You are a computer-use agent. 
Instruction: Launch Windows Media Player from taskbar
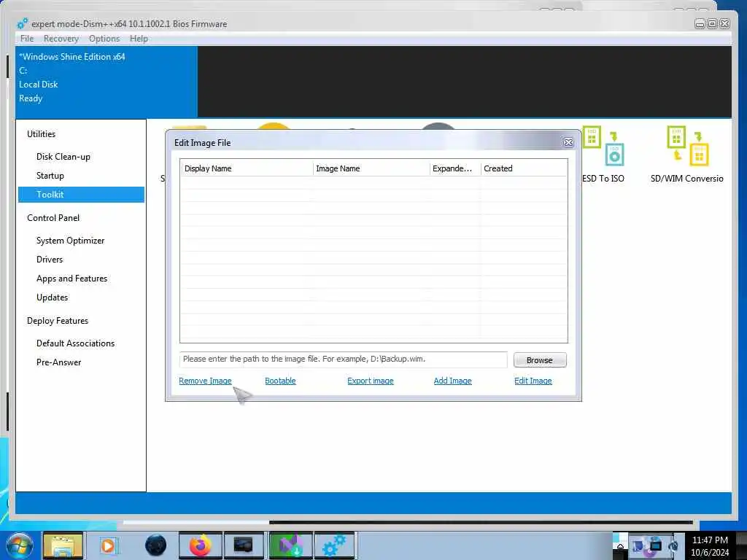[108, 545]
